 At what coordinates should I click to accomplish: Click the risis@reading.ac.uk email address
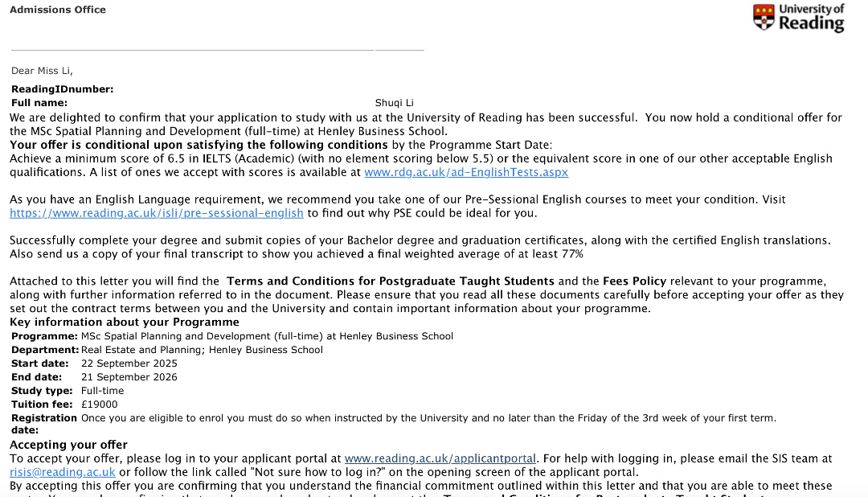[63, 472]
